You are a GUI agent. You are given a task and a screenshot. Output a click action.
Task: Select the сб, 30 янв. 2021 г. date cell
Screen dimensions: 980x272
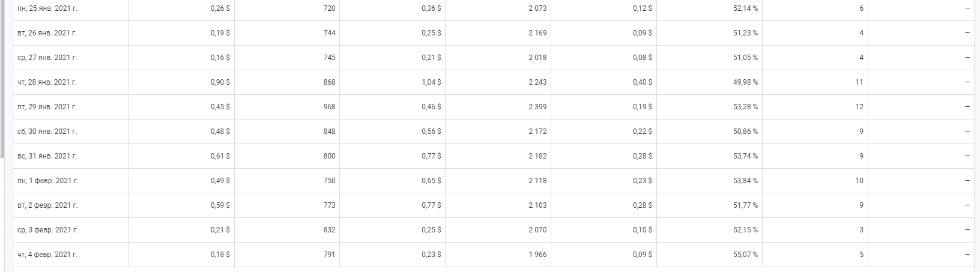click(47, 131)
